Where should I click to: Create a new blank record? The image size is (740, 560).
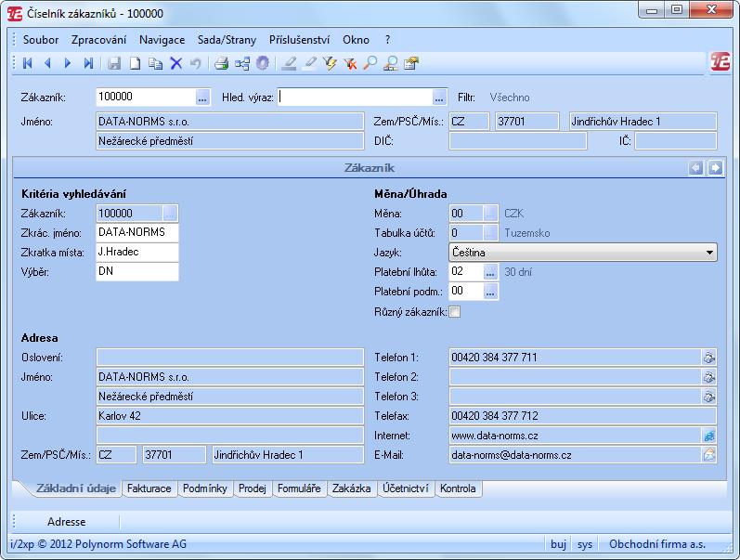pos(135,63)
